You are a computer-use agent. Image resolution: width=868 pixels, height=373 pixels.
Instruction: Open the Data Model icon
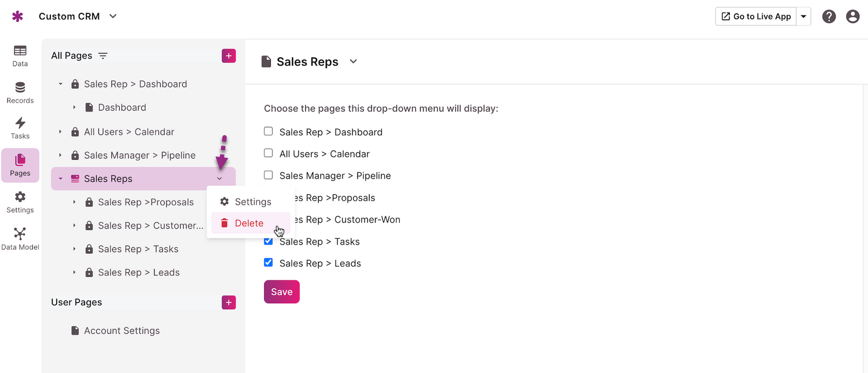tap(20, 239)
